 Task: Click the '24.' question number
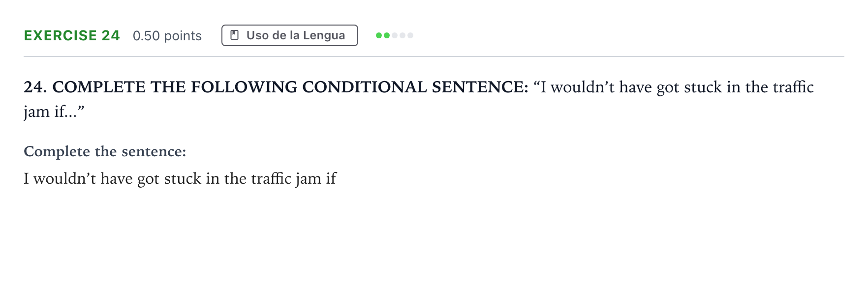35,87
